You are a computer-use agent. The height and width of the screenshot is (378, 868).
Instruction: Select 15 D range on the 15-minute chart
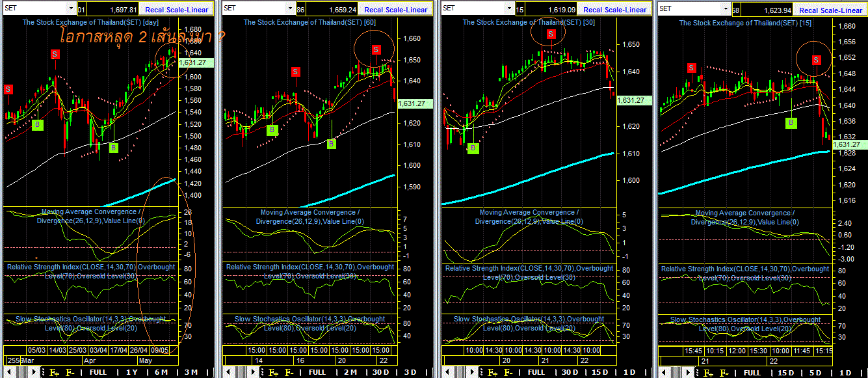click(786, 372)
